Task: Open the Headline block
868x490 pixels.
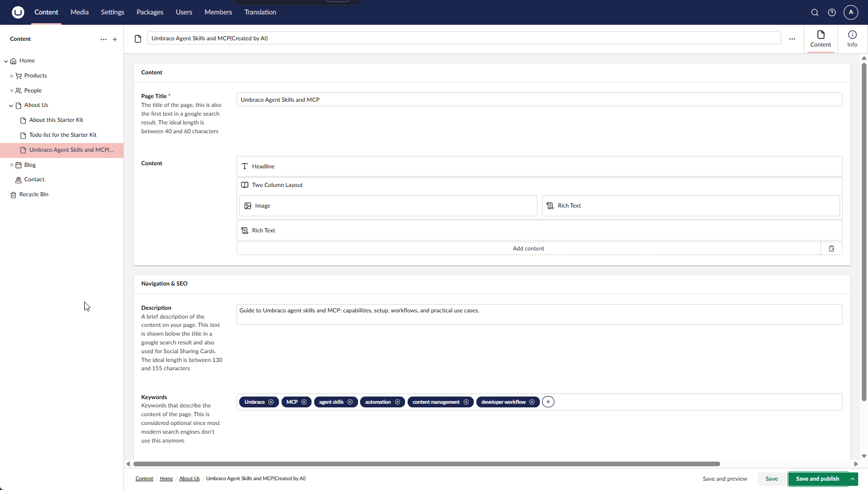Action: [x=539, y=166]
